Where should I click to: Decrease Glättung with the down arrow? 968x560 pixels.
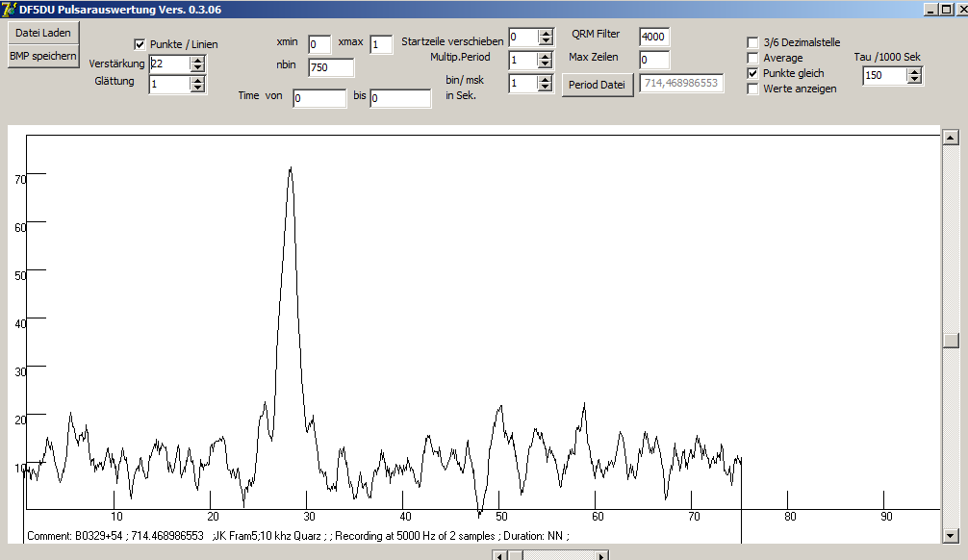pyautogui.click(x=197, y=89)
